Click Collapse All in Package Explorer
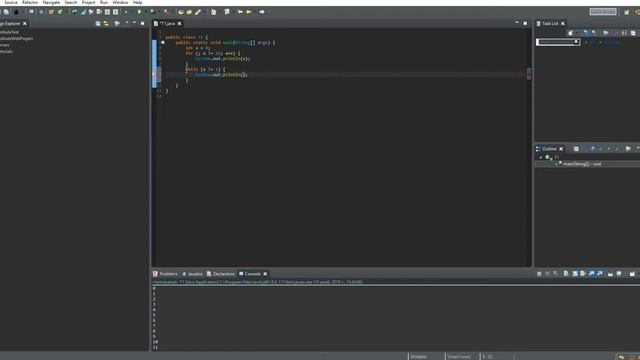Image resolution: width=640 pixels, height=360 pixels. 98,24
